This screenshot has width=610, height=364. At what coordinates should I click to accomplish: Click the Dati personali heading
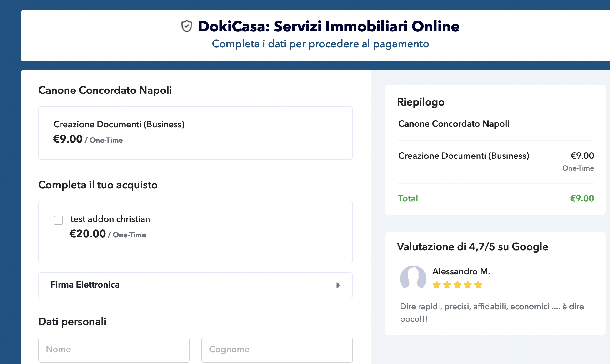(x=72, y=322)
